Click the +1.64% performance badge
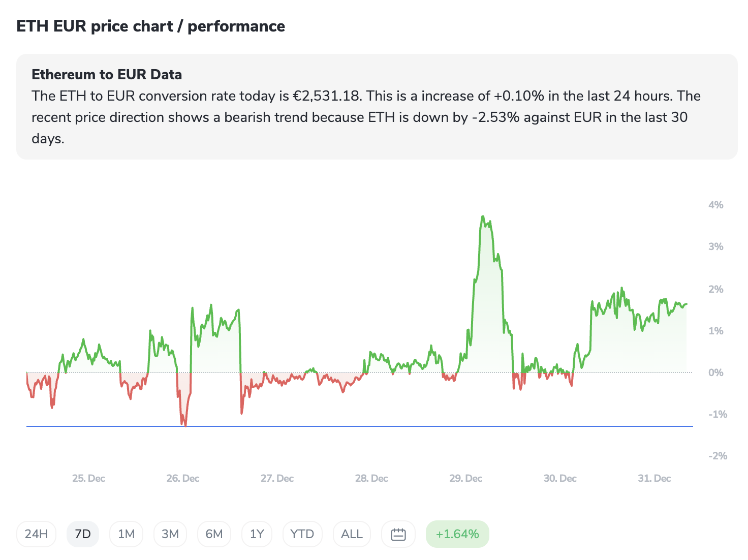This screenshot has height=560, width=748. 457,534
